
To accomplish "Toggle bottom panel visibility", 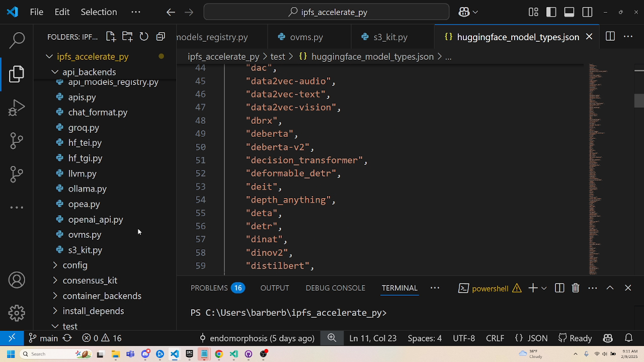I will [x=569, y=12].
